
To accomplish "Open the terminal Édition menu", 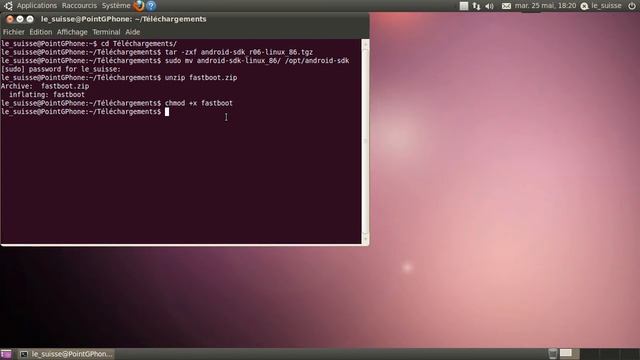I will click(x=40, y=32).
